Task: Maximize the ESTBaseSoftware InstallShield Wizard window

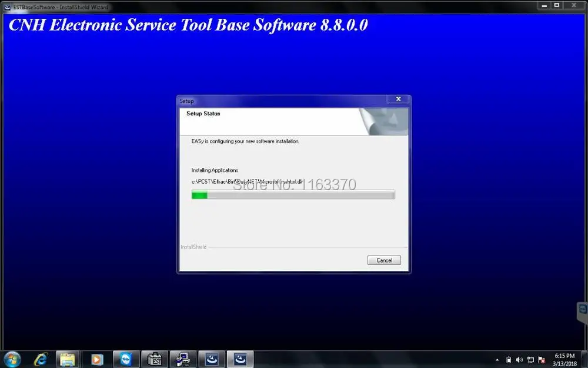Action: [557, 5]
